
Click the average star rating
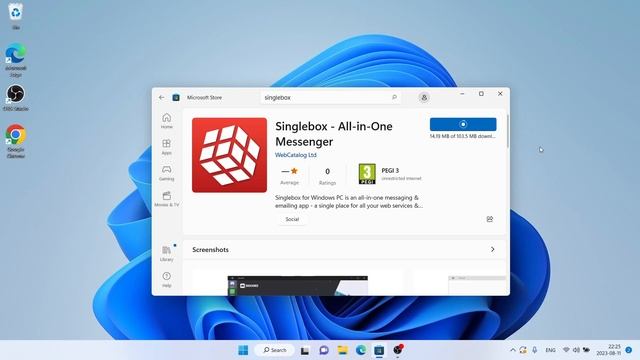click(290, 176)
